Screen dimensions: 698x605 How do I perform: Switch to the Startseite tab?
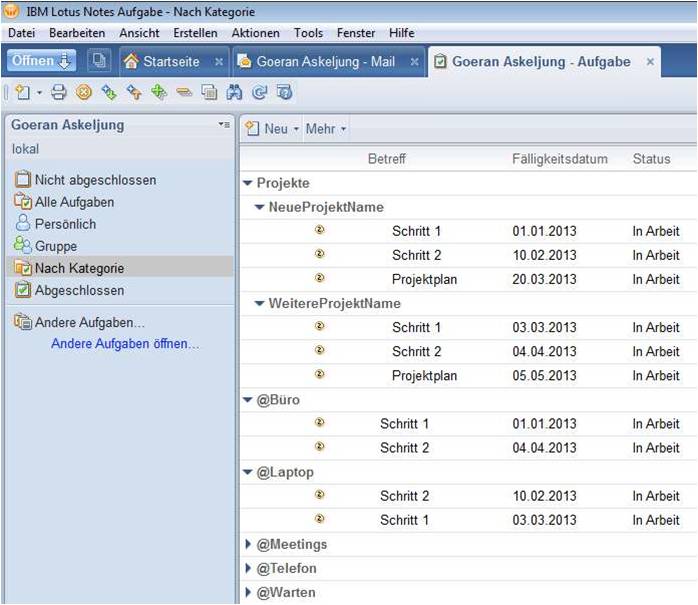coord(171,61)
